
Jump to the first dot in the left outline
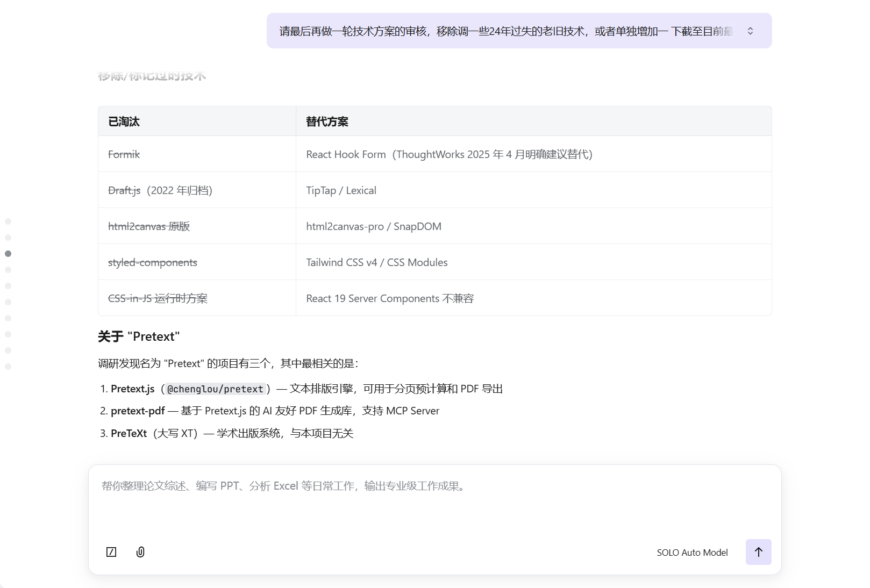(x=8, y=221)
